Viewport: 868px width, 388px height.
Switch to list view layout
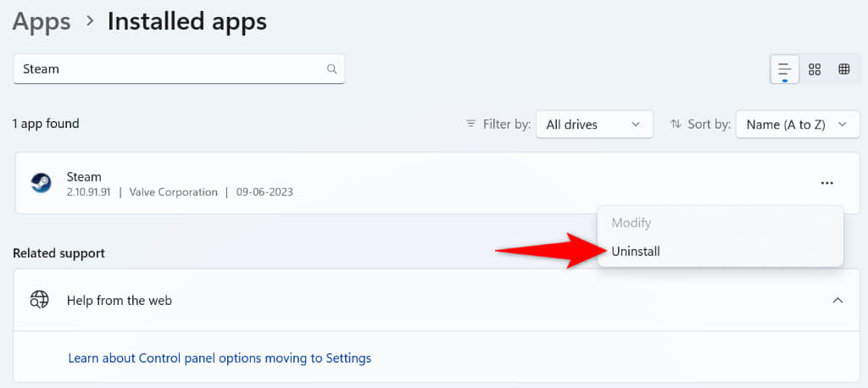[x=784, y=69]
